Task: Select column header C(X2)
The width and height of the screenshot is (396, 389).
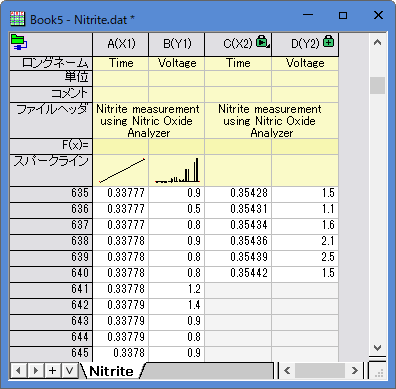Action: [x=238, y=44]
